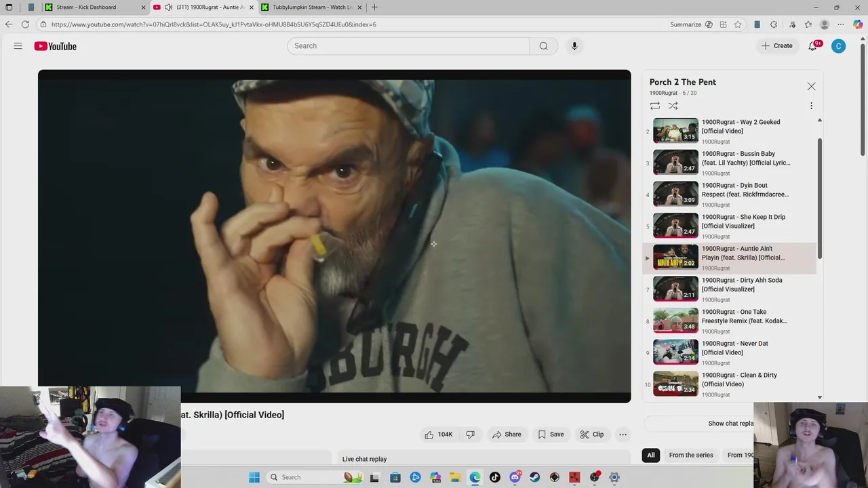Play She Keep It Drip visualizer

(730, 226)
